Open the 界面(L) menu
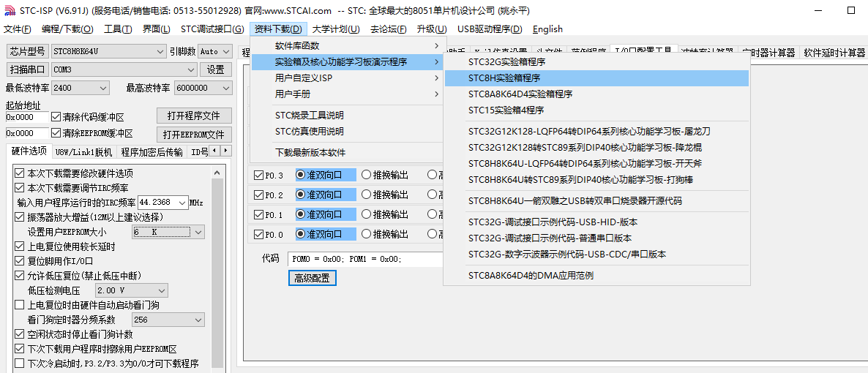Screen dimensions: 868x373 (156, 29)
